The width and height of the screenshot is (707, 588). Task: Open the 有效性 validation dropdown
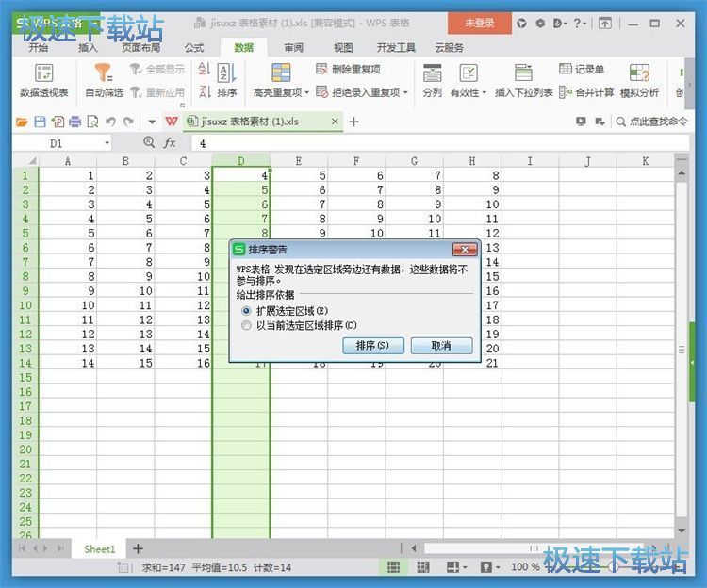click(484, 93)
